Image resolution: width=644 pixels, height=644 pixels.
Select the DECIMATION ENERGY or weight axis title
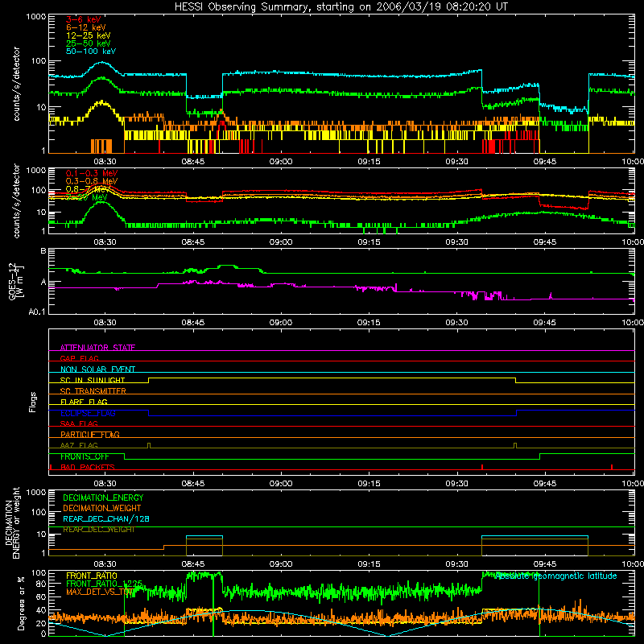[12, 522]
